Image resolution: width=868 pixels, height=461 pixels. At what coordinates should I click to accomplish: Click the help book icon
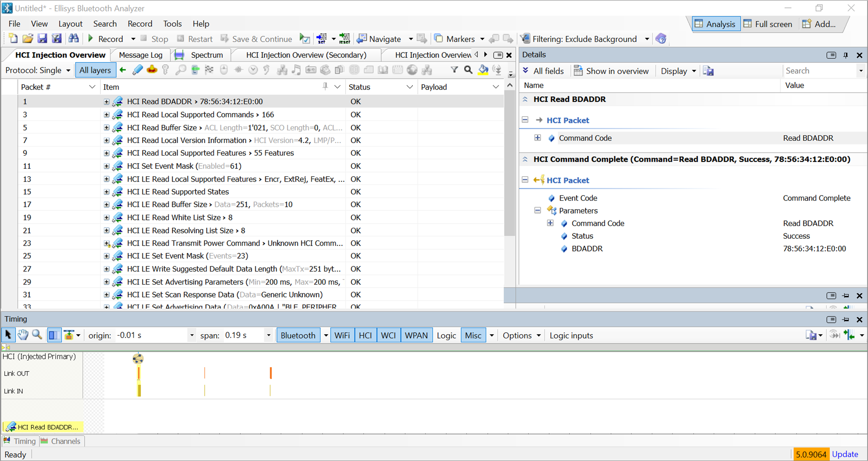(x=661, y=39)
